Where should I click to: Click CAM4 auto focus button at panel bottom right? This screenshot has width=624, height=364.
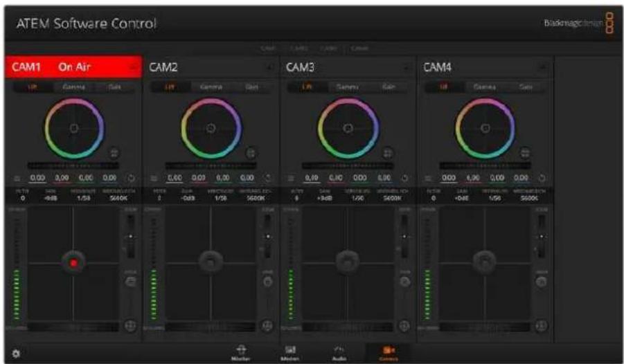pyautogui.click(x=541, y=326)
